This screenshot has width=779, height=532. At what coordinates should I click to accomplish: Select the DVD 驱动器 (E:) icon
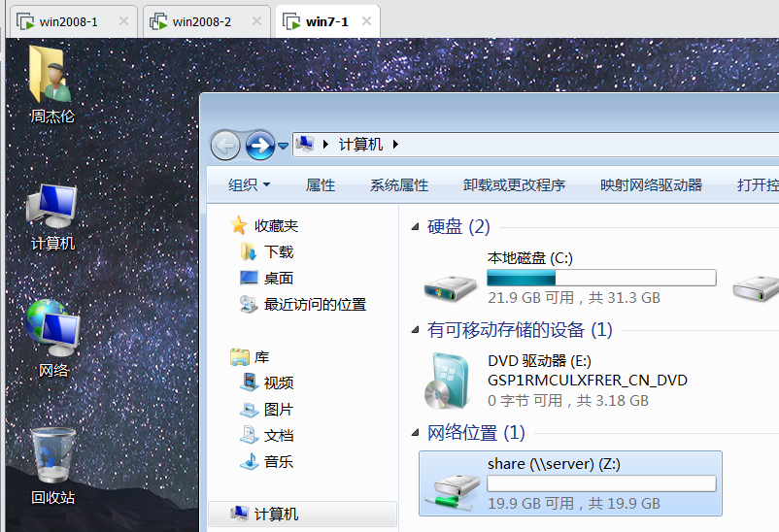click(x=447, y=382)
